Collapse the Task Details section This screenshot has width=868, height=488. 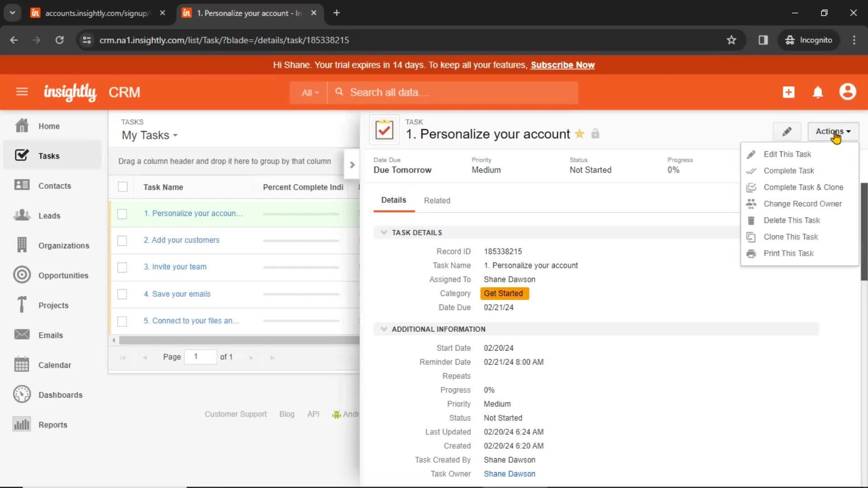[x=384, y=232]
